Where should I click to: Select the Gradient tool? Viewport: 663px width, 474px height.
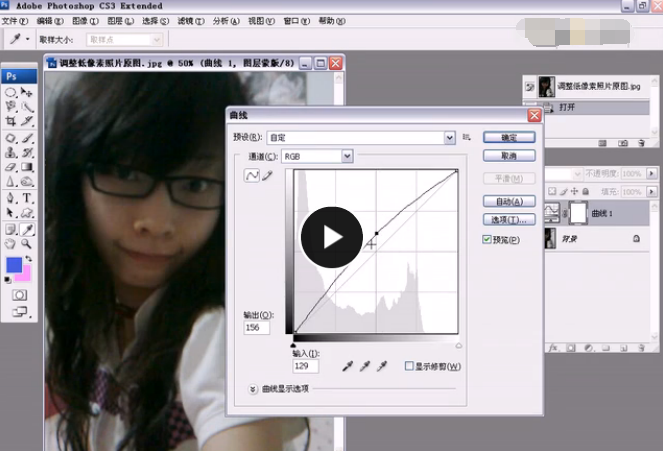pos(27,167)
